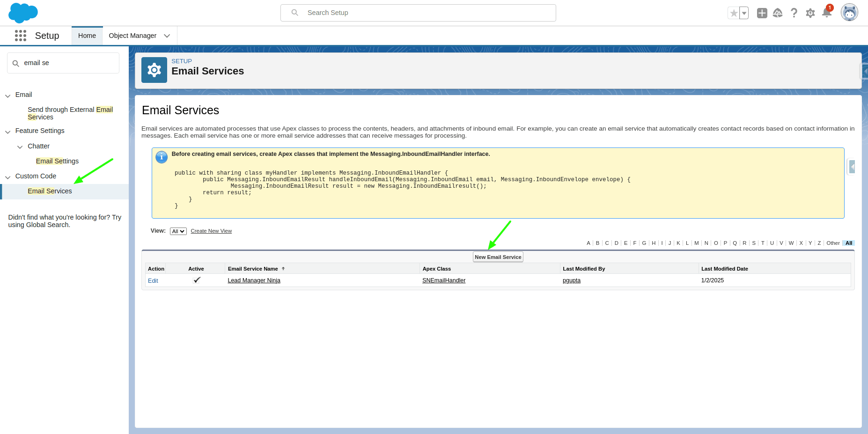Image resolution: width=868 pixels, height=434 pixels.
Task: Click the SETUP breadcrumb label
Action: [182, 61]
